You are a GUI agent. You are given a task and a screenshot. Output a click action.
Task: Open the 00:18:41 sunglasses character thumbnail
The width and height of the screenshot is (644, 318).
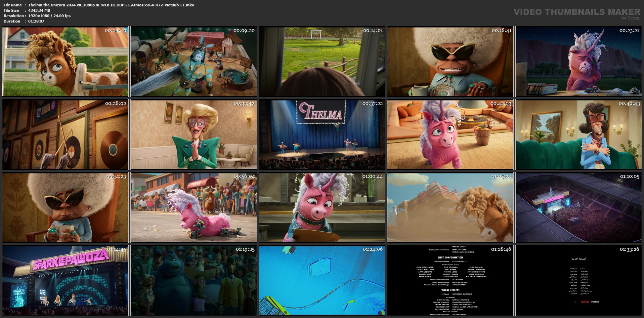450,62
